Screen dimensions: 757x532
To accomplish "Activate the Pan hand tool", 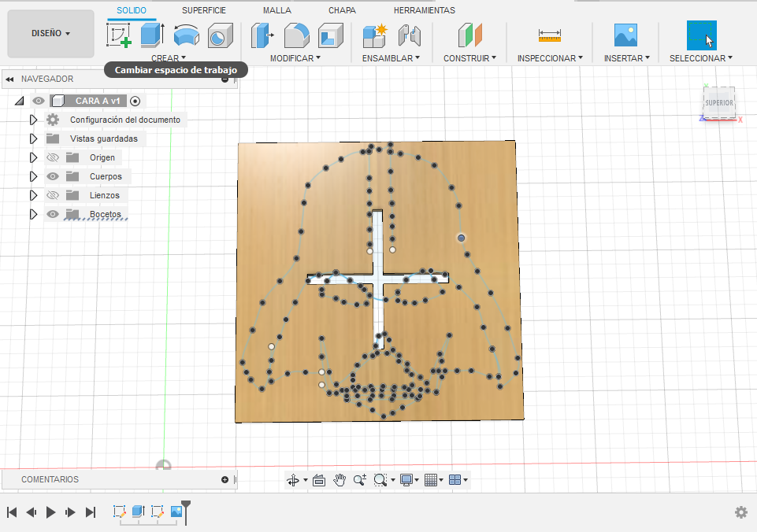I will pos(340,479).
